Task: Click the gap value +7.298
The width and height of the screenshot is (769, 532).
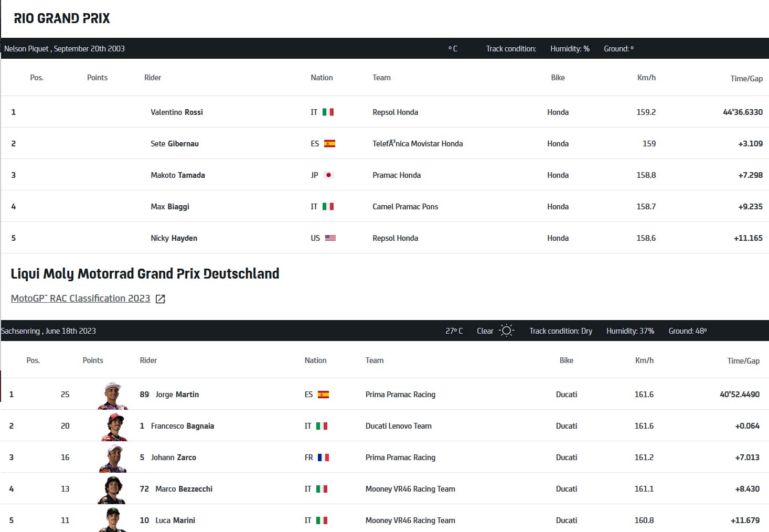Action: tap(751, 175)
